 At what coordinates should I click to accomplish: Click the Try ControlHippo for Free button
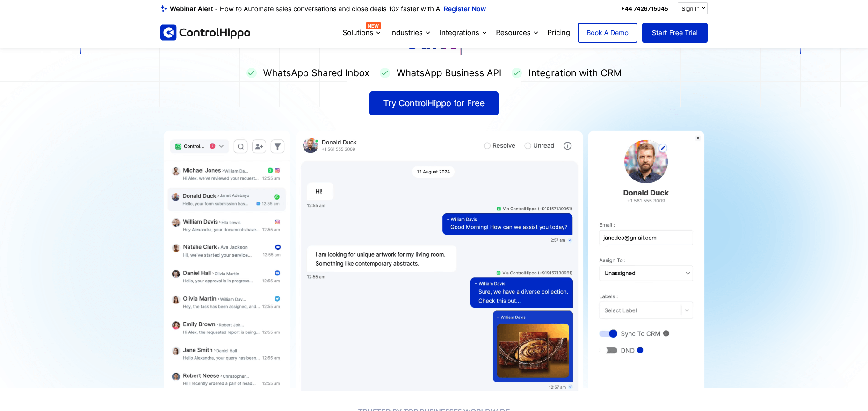point(434,103)
